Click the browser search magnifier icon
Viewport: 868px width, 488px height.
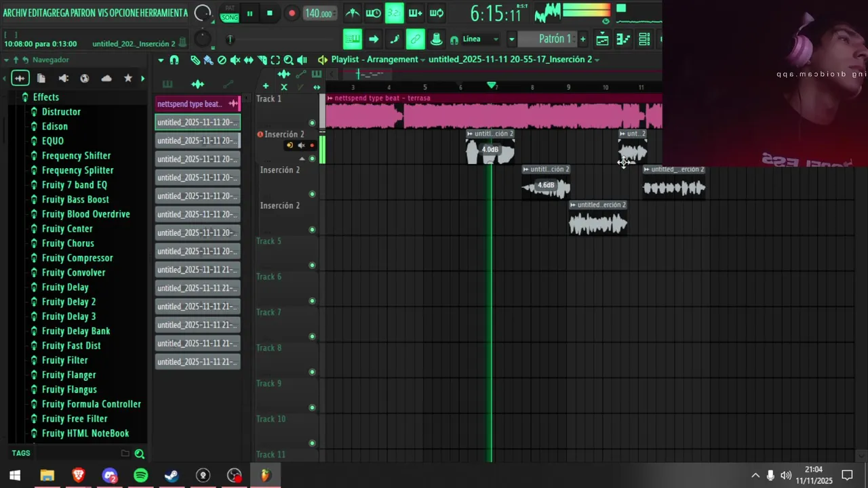(139, 453)
